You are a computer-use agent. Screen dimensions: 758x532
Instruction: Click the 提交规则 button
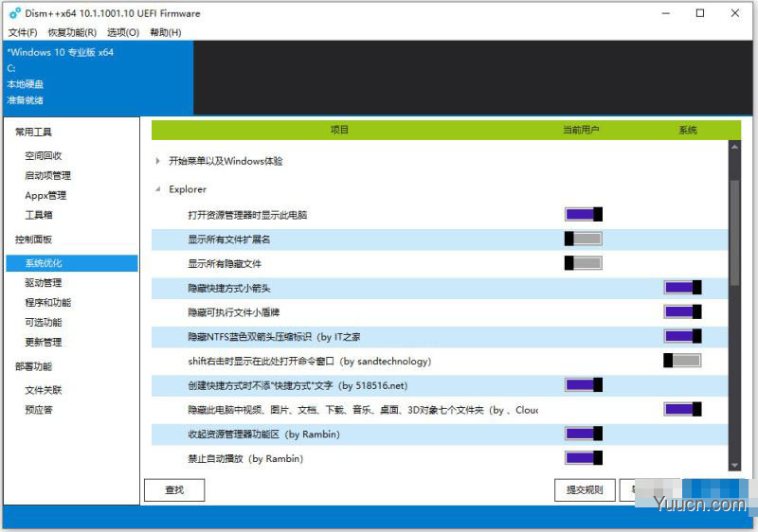[x=585, y=490]
